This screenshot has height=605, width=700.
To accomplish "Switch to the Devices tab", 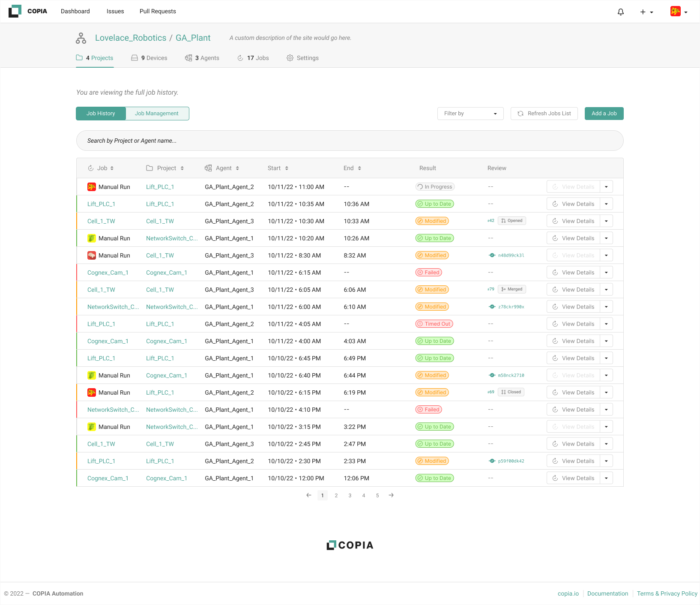I will [149, 58].
